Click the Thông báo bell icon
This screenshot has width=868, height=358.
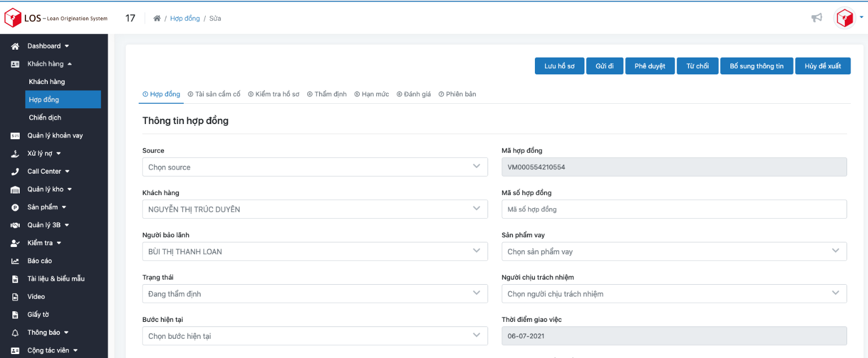pyautogui.click(x=15, y=333)
